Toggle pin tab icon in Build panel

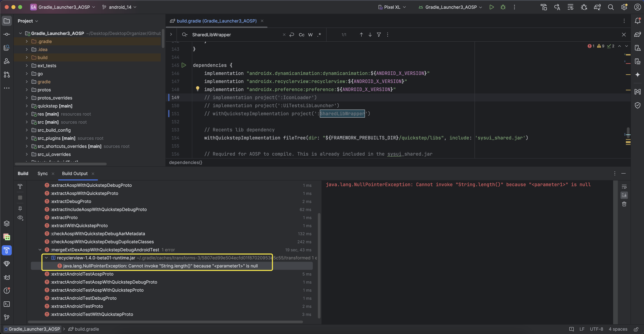[20, 208]
